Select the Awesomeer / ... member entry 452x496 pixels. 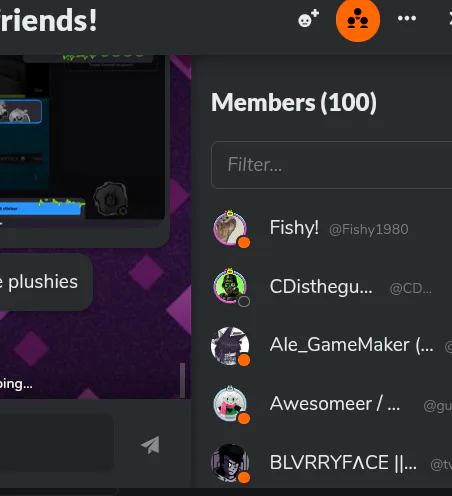coord(334,404)
